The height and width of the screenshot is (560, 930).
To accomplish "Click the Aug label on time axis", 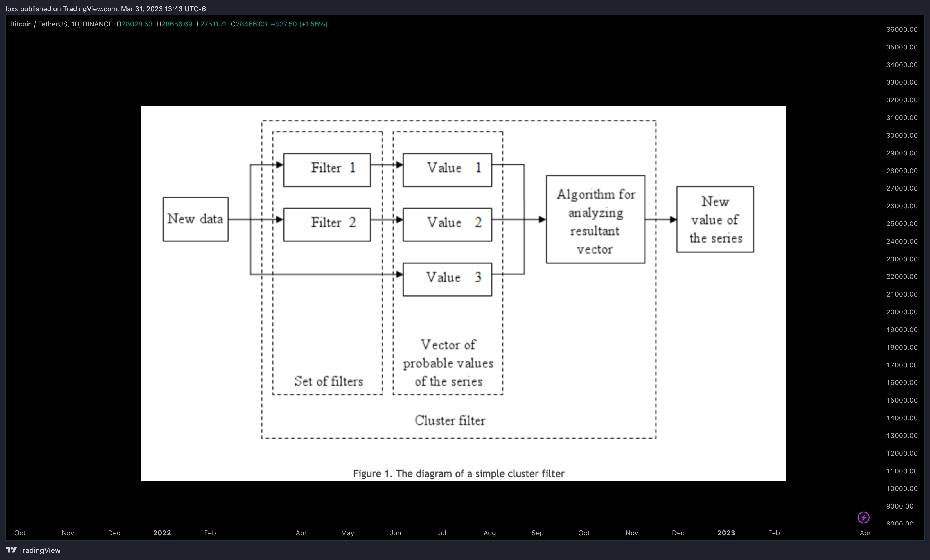I will pyautogui.click(x=490, y=533).
